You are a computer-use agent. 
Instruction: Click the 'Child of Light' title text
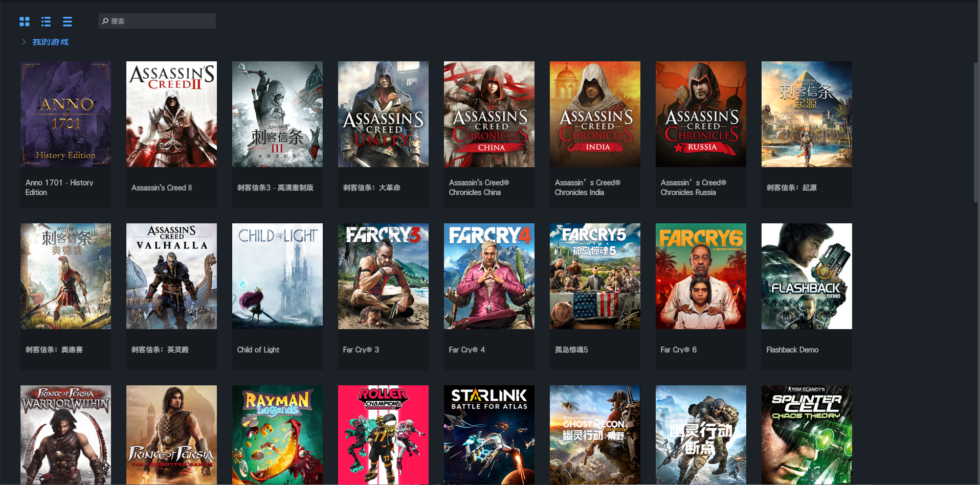click(x=258, y=350)
